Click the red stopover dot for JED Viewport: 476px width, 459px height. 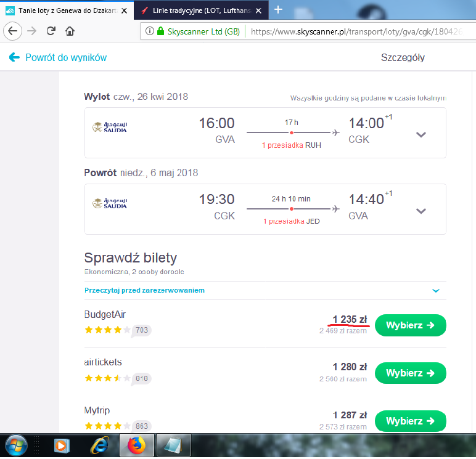click(292, 209)
